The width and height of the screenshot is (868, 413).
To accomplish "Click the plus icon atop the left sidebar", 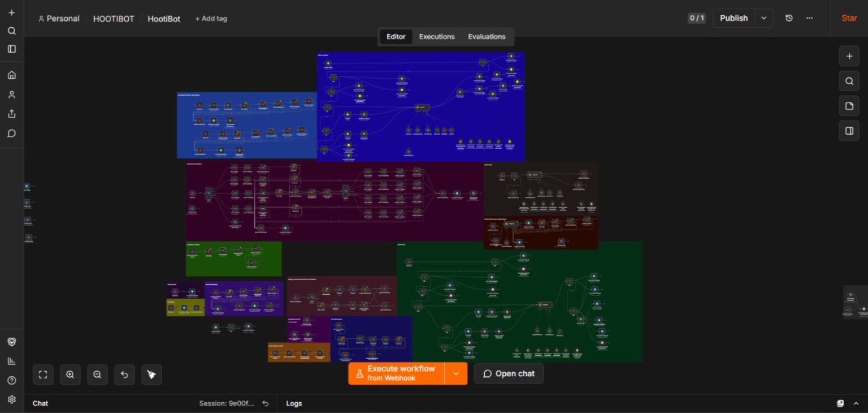I will click(11, 12).
